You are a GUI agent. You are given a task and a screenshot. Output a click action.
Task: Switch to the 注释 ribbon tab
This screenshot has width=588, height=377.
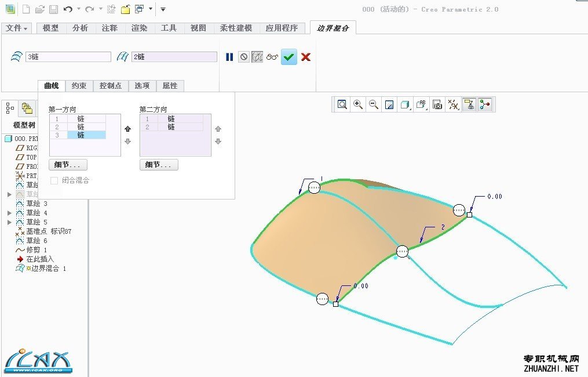coord(110,28)
